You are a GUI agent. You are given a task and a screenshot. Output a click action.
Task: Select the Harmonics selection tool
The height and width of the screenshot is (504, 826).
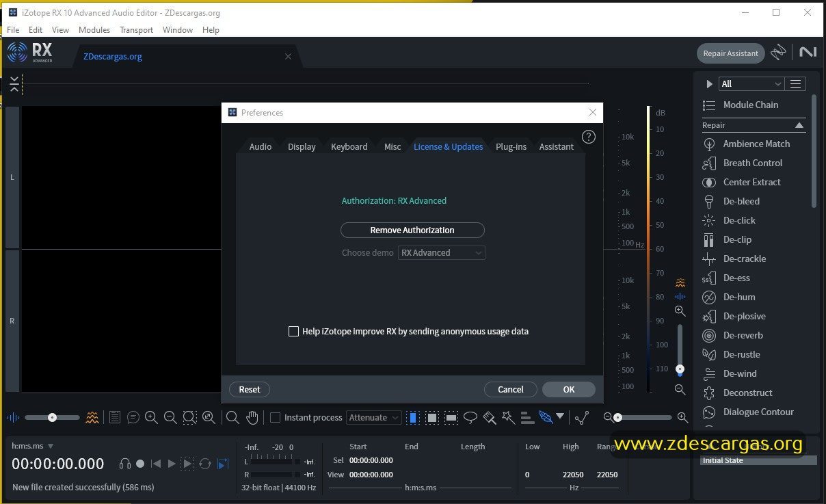pos(527,417)
